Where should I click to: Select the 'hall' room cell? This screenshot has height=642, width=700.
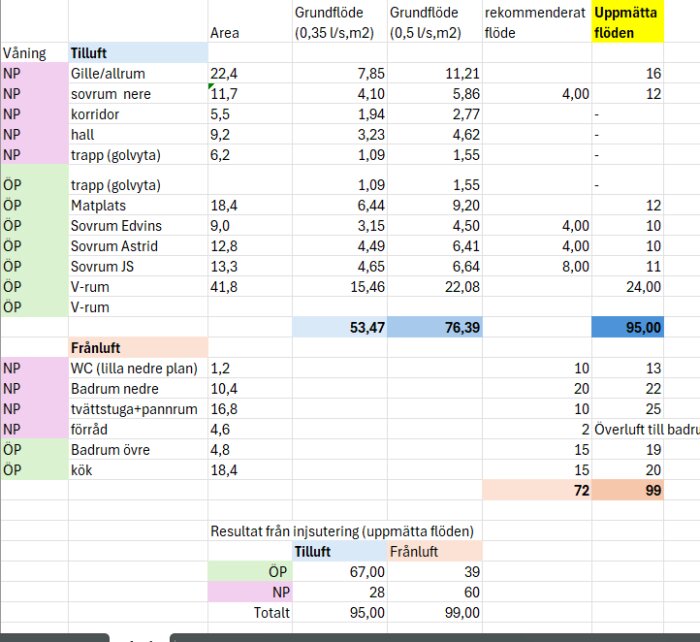click(138, 134)
